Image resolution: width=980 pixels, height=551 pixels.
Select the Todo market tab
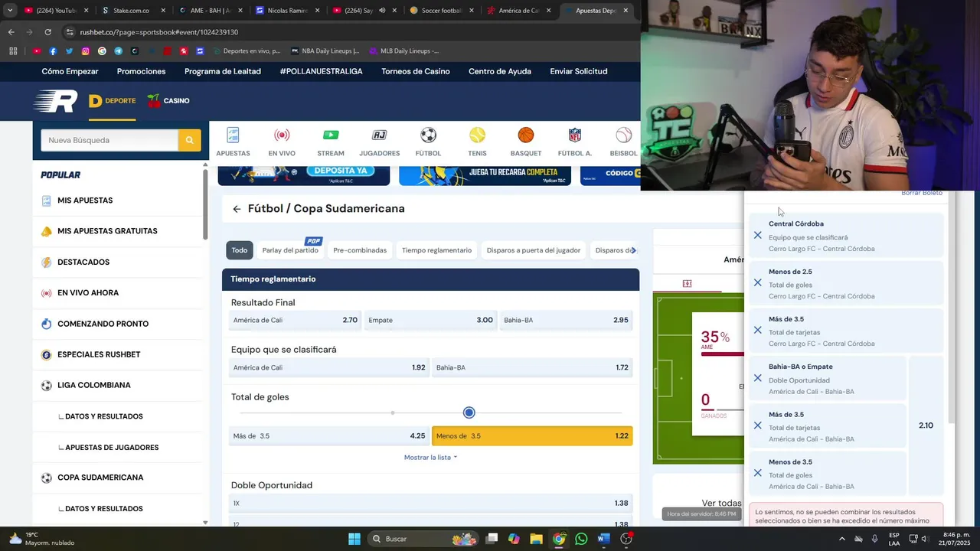(240, 250)
